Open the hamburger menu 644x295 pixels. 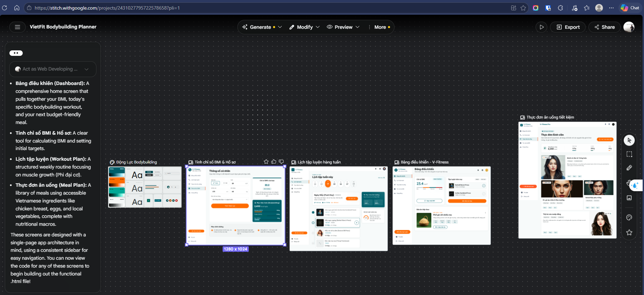pyautogui.click(x=17, y=27)
